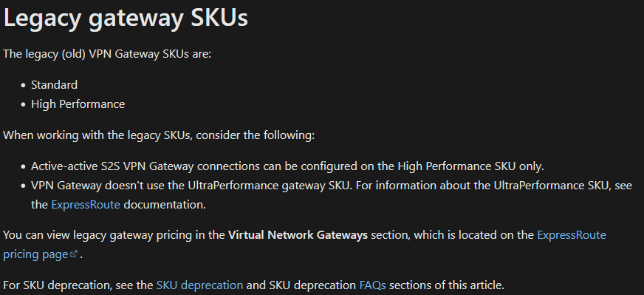Click 'The legacy (old) VPN Gateway SKUs are' paragraph

[107, 54]
